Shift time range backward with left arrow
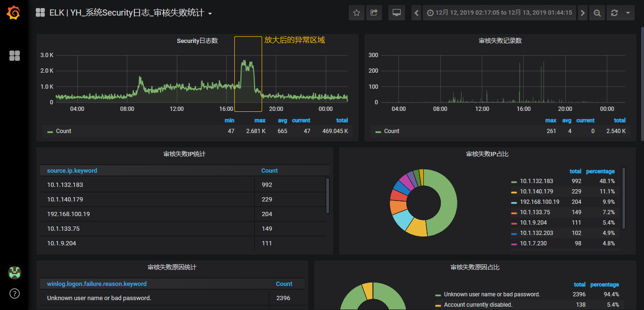The image size is (644, 310). (x=416, y=13)
